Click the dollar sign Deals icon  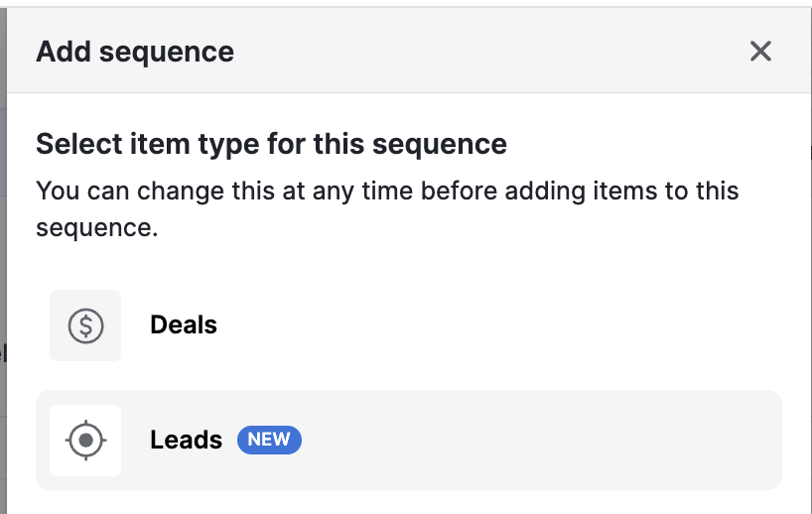[x=85, y=325]
